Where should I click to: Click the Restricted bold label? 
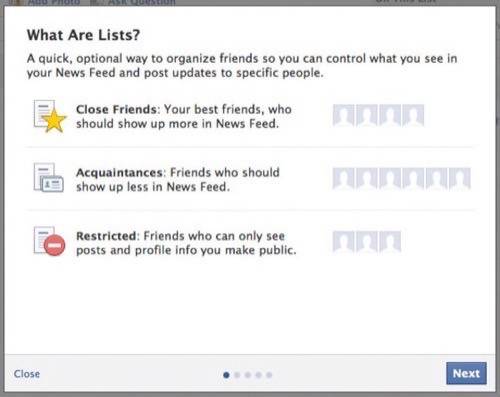coord(106,236)
